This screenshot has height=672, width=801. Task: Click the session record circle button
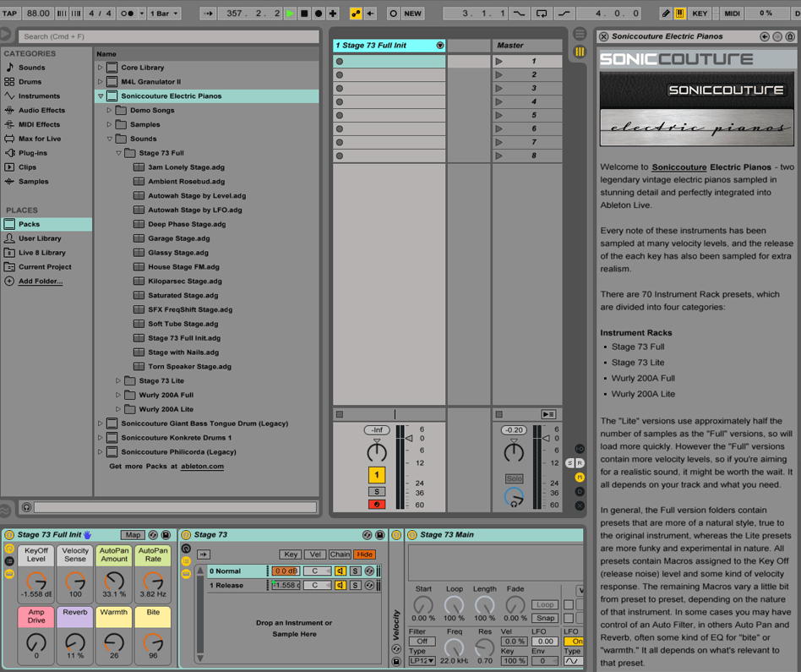[393, 14]
